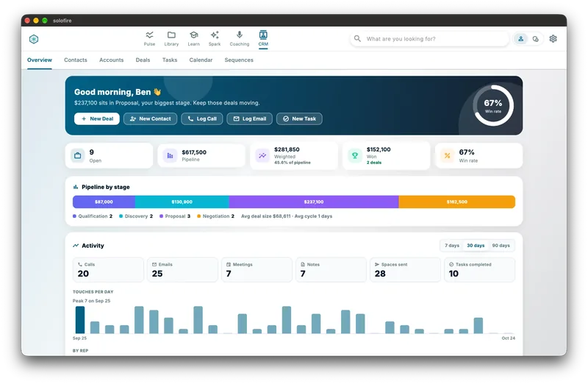Viewport: 588px width, 384px height.
Task: Focus the 'What are you looking for?' search field
Action: [429, 39]
